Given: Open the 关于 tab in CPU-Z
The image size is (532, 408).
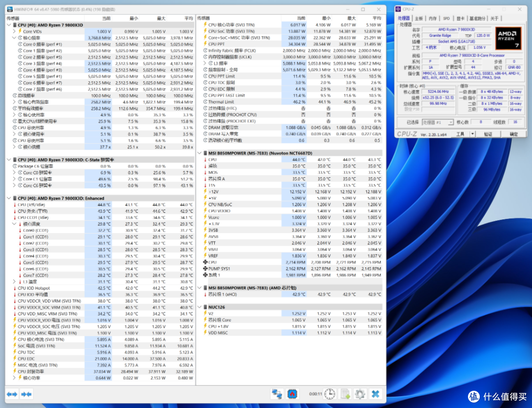Looking at the screenshot, I should (495, 18).
